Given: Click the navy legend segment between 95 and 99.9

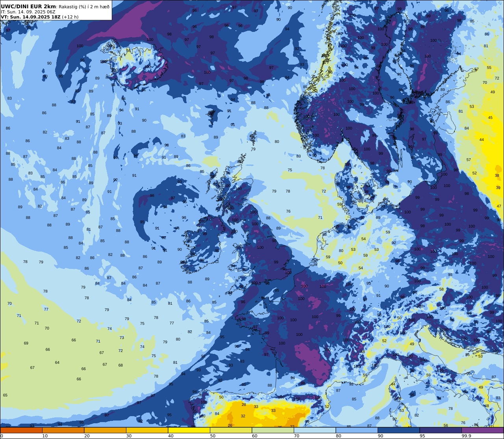Looking at the screenshot, I should pyautogui.click(x=441, y=430).
